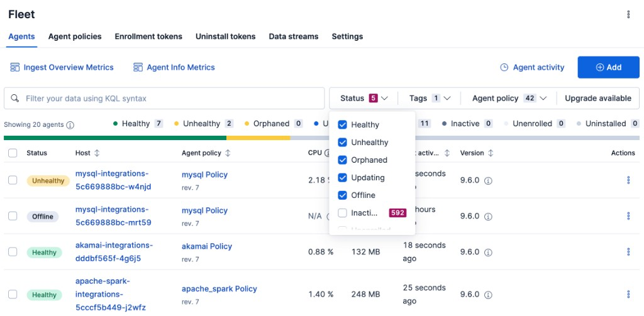Open the apache_spark Policy link

(219, 288)
